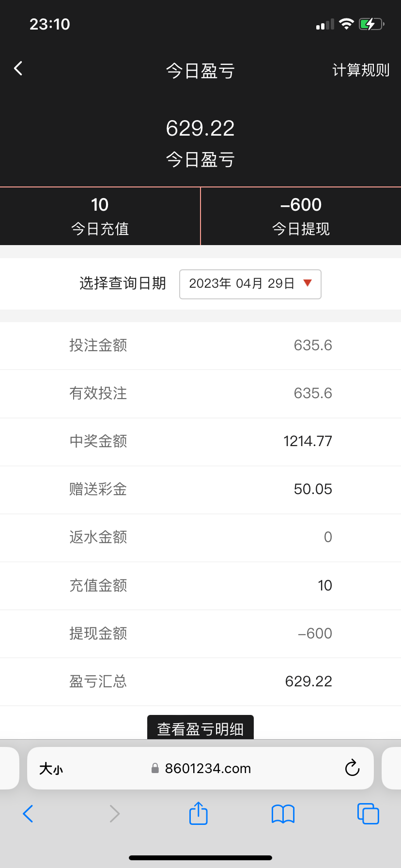
Task: Tap the 盈亏汇总 row
Action: [200, 682]
